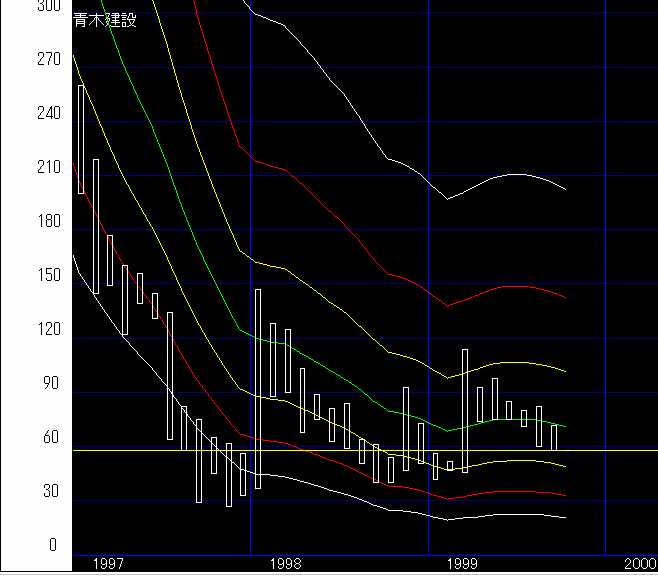Click the right end of the upper red band line

[565, 297]
